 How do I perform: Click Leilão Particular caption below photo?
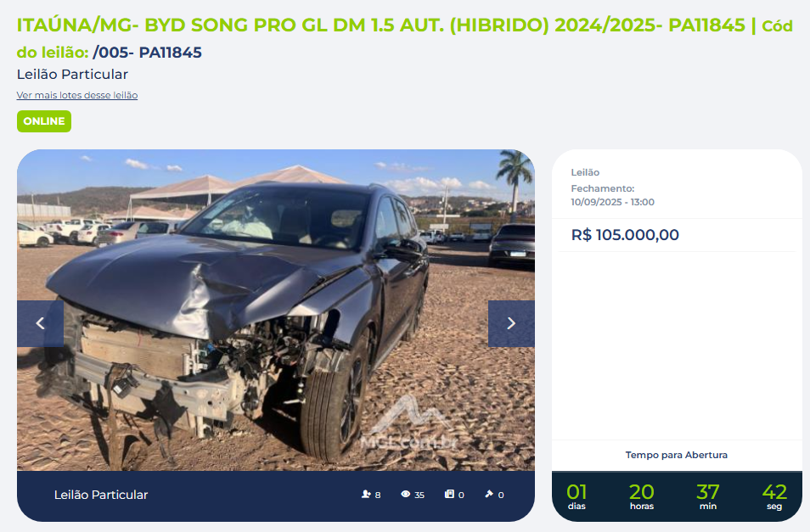(x=101, y=495)
